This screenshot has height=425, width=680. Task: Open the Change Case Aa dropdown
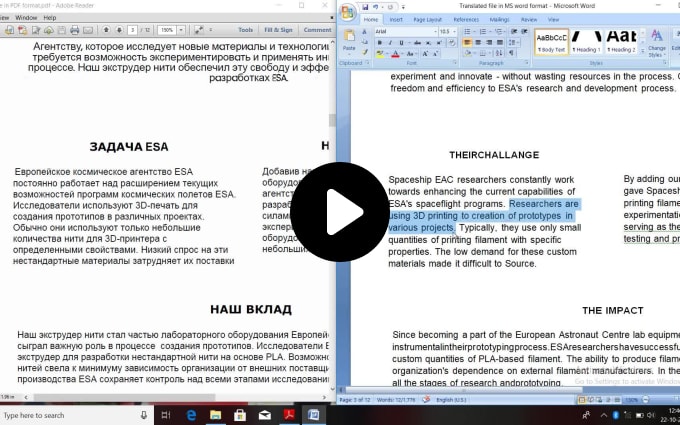[x=411, y=54]
